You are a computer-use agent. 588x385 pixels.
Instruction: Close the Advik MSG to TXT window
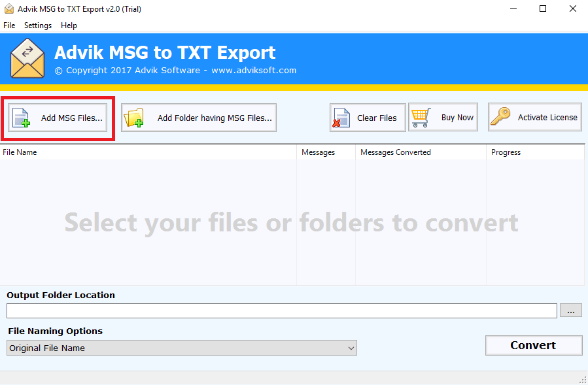click(572, 8)
